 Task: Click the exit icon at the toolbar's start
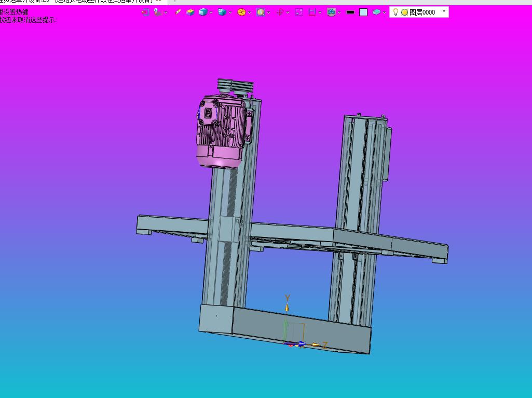click(x=145, y=12)
